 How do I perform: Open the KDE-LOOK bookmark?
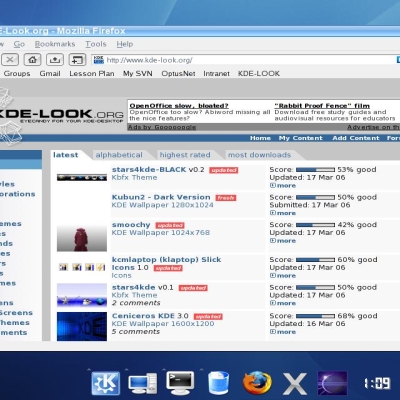259,74
